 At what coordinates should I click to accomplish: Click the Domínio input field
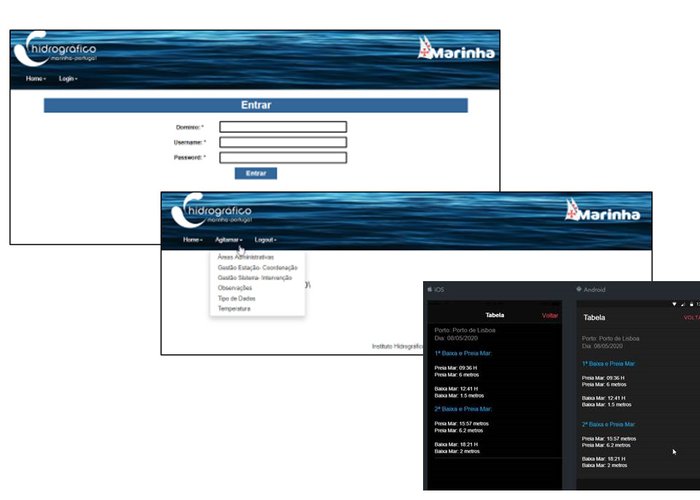[283, 127]
